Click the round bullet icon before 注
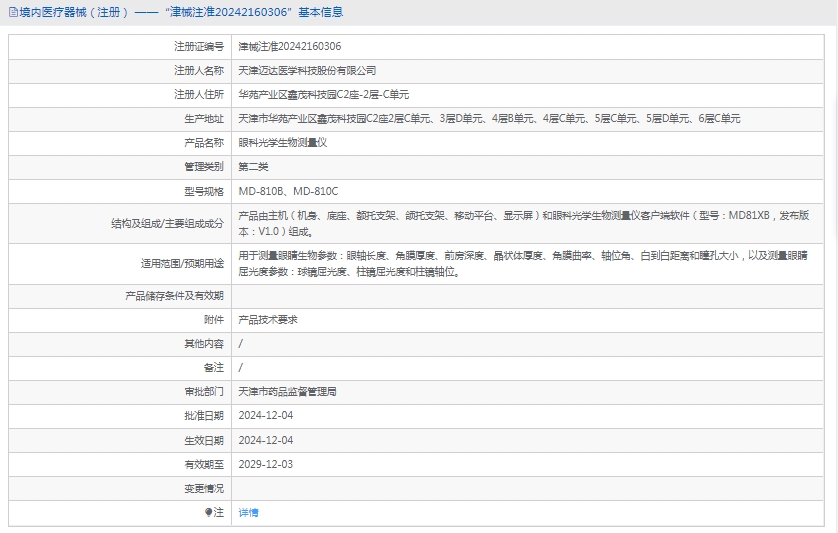838x533 pixels. click(209, 512)
